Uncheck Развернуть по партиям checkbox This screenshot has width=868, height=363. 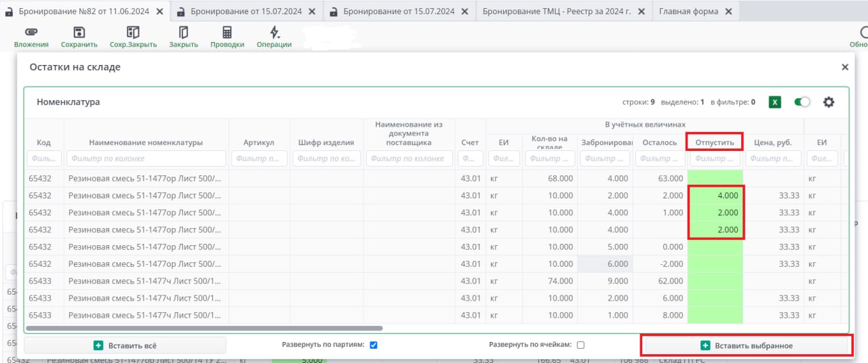click(374, 345)
